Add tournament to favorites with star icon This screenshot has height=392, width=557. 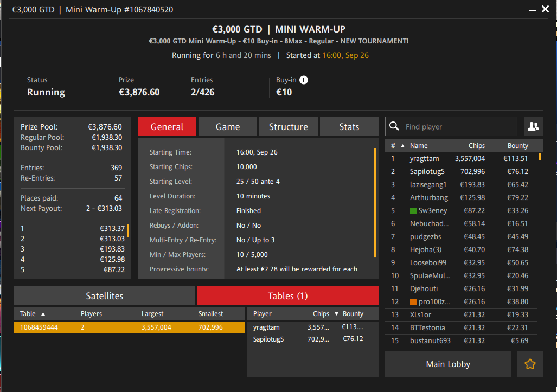coord(530,364)
